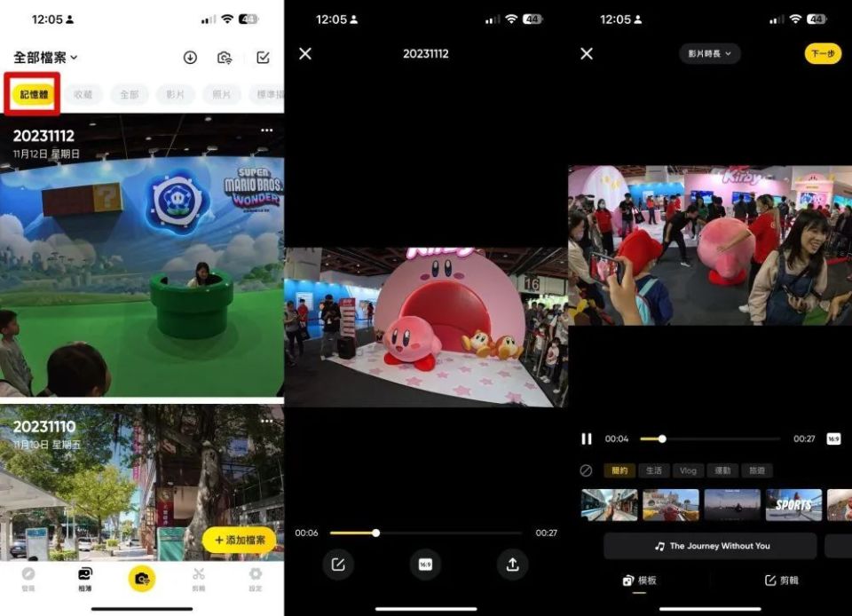Select the 生活 template category
852x616 pixels.
click(654, 470)
